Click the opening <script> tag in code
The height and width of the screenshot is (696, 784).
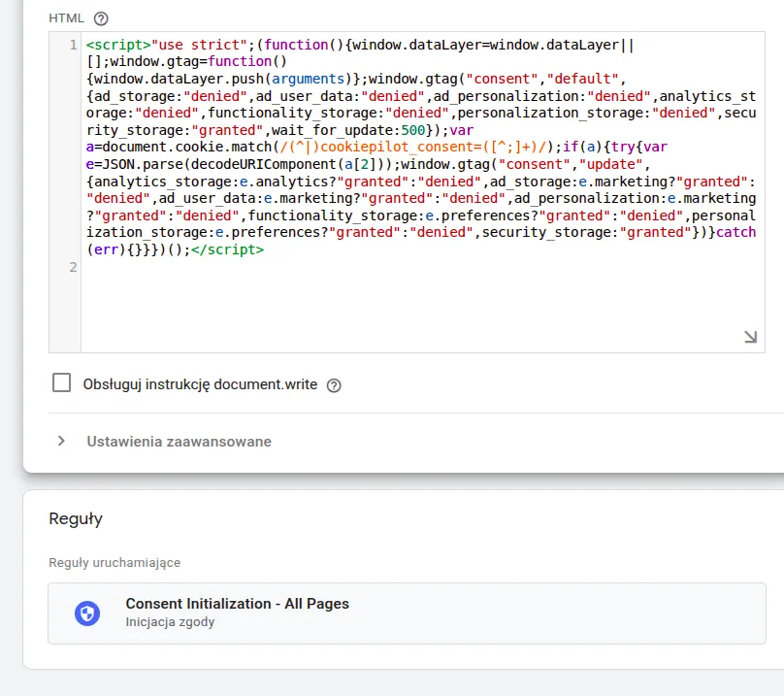(x=114, y=46)
